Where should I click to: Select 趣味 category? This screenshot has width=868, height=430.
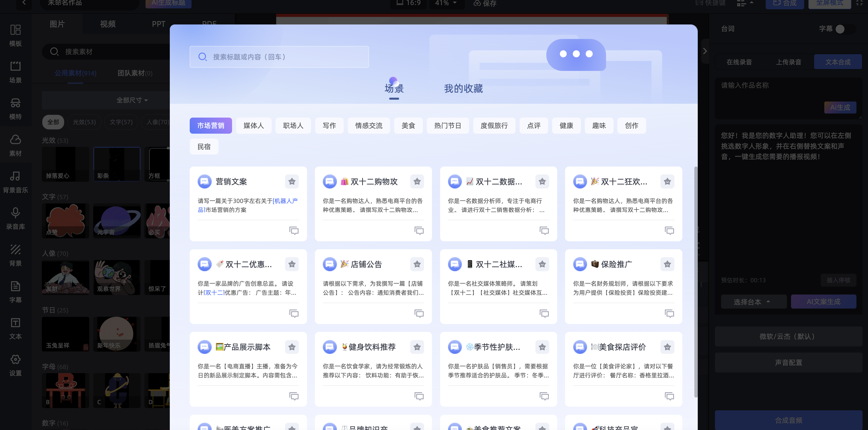tap(599, 126)
